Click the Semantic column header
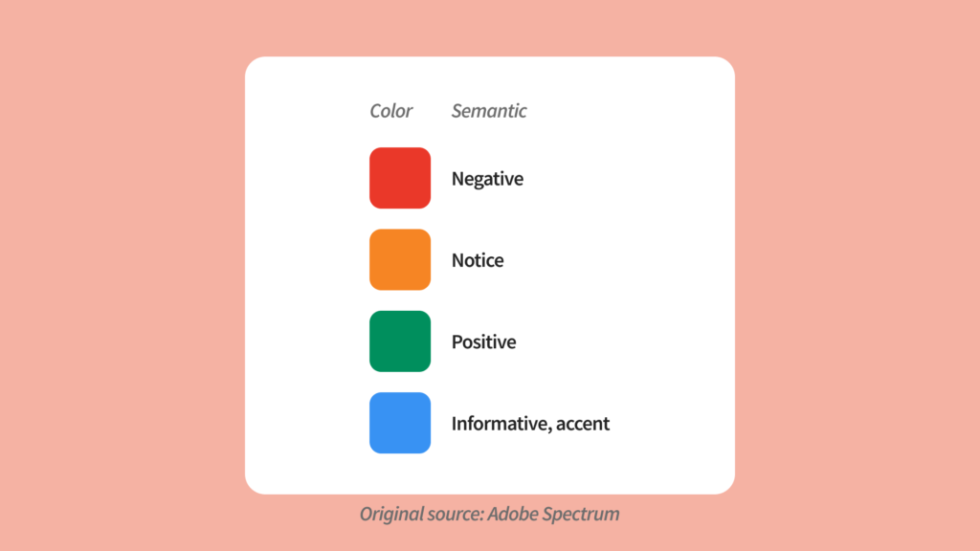Image resolution: width=980 pixels, height=551 pixels. [489, 111]
